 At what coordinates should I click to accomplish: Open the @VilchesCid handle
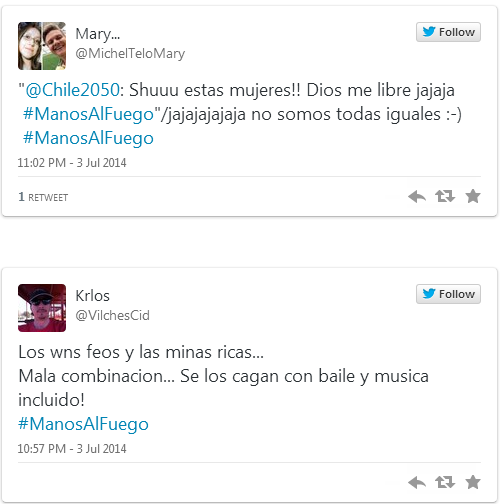113,315
